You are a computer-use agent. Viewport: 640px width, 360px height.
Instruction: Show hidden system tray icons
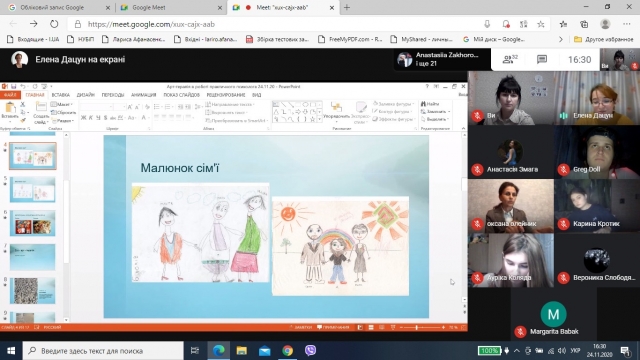point(517,351)
